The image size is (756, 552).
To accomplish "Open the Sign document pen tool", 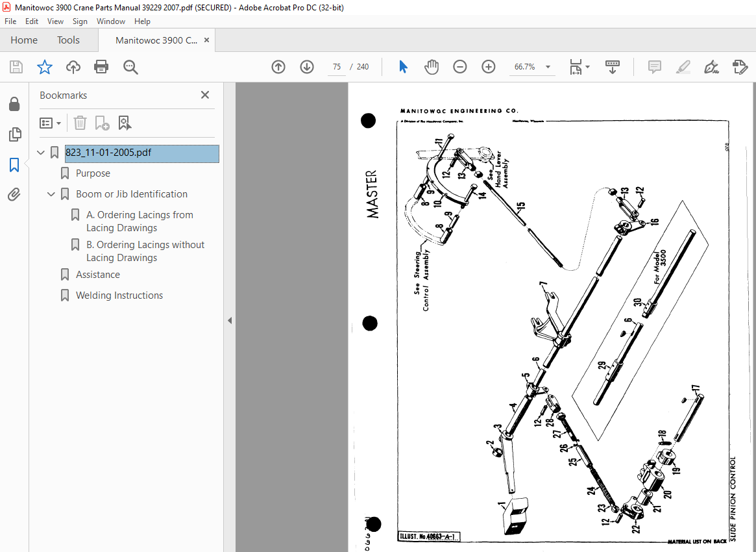I will click(x=711, y=67).
